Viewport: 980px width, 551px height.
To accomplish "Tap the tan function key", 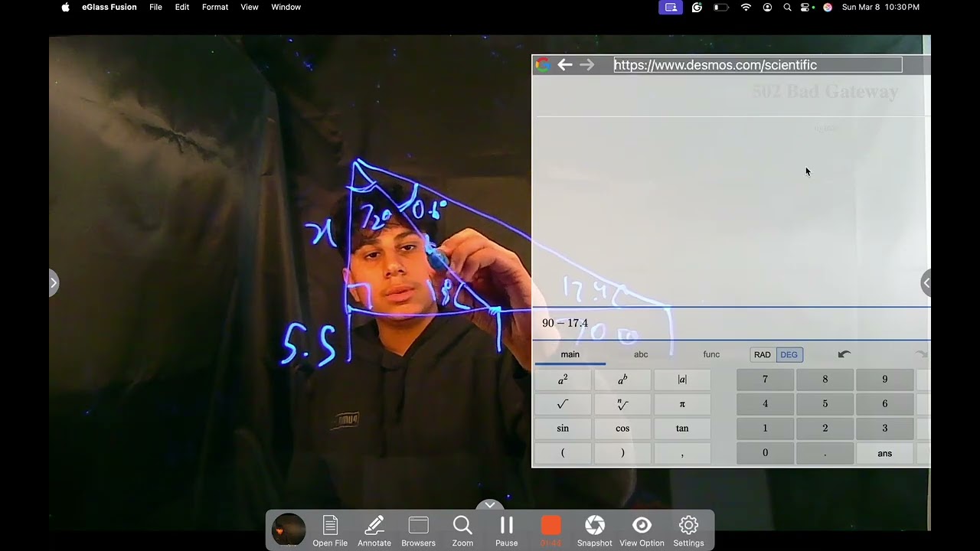I will [682, 429].
